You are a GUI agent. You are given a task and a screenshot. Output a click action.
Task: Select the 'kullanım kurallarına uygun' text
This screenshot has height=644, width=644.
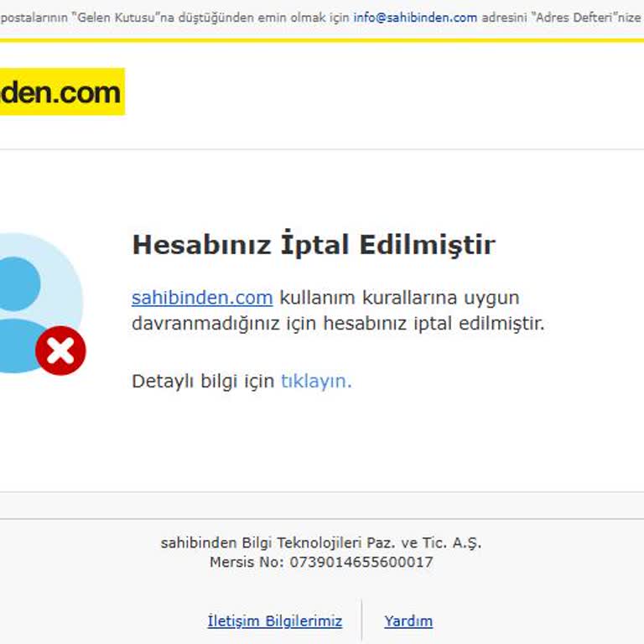pos(400,298)
